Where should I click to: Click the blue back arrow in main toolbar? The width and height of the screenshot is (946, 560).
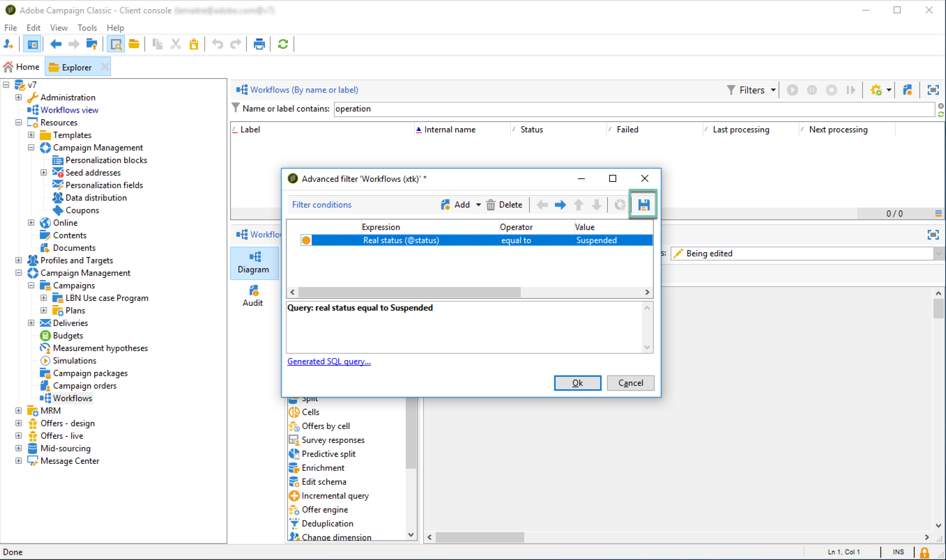(x=56, y=44)
